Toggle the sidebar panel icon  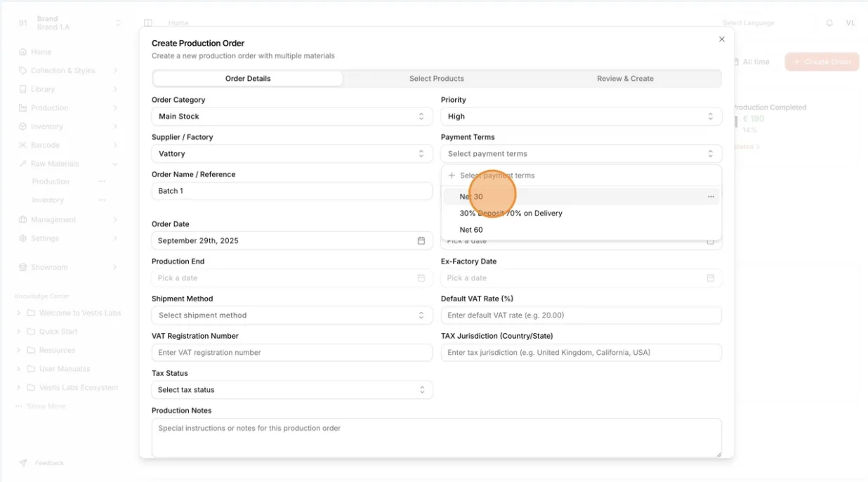(x=148, y=23)
